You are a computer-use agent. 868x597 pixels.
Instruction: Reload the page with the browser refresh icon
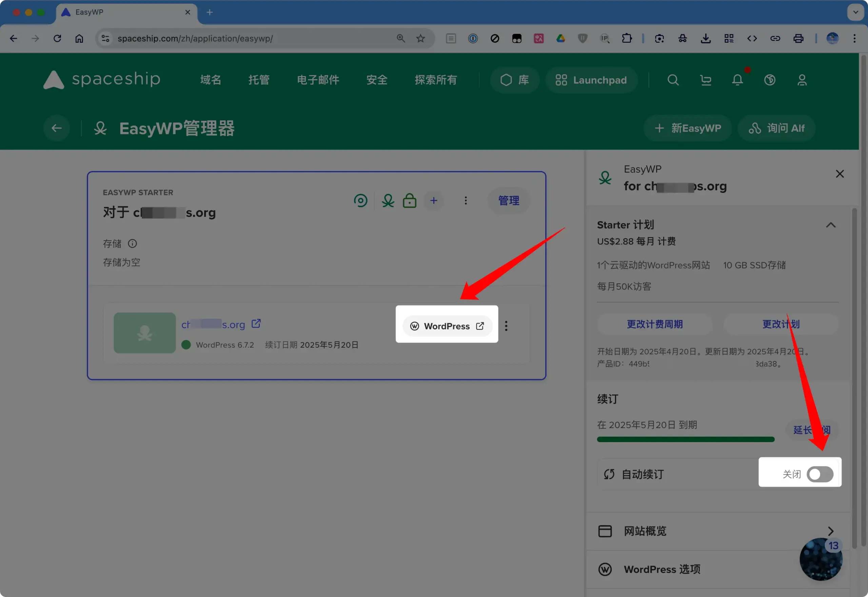(x=57, y=38)
